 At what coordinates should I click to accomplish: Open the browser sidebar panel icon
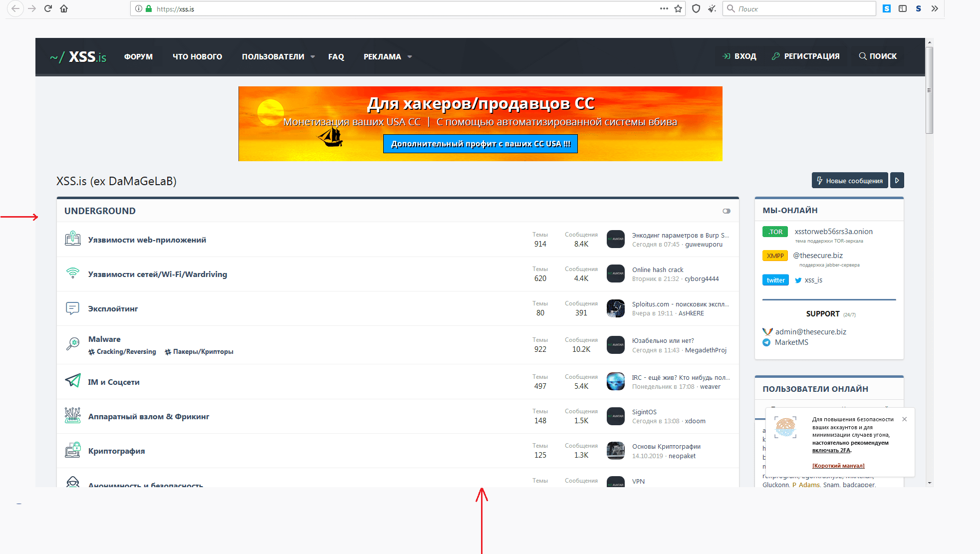(903, 8)
